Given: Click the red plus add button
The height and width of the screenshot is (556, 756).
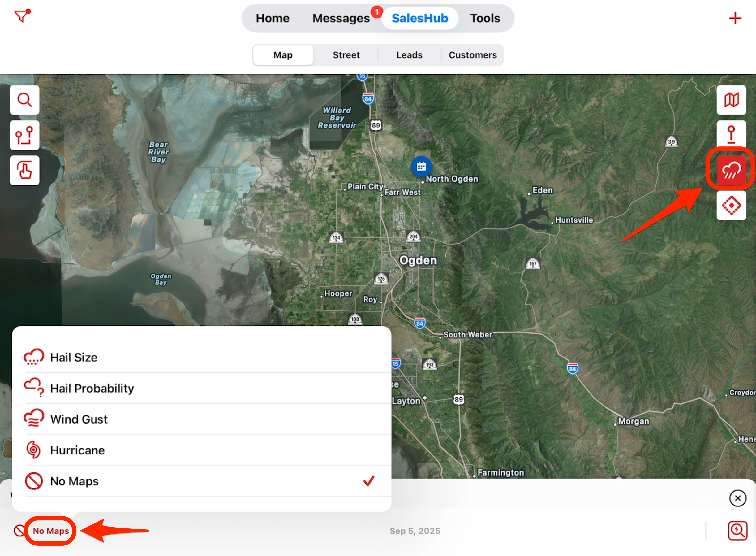Looking at the screenshot, I should point(735,18).
